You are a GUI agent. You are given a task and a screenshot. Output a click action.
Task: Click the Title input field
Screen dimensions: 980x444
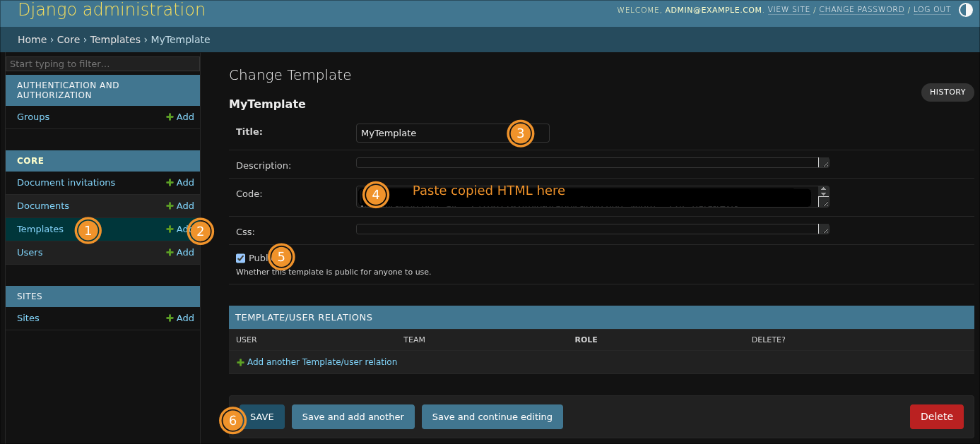point(453,133)
